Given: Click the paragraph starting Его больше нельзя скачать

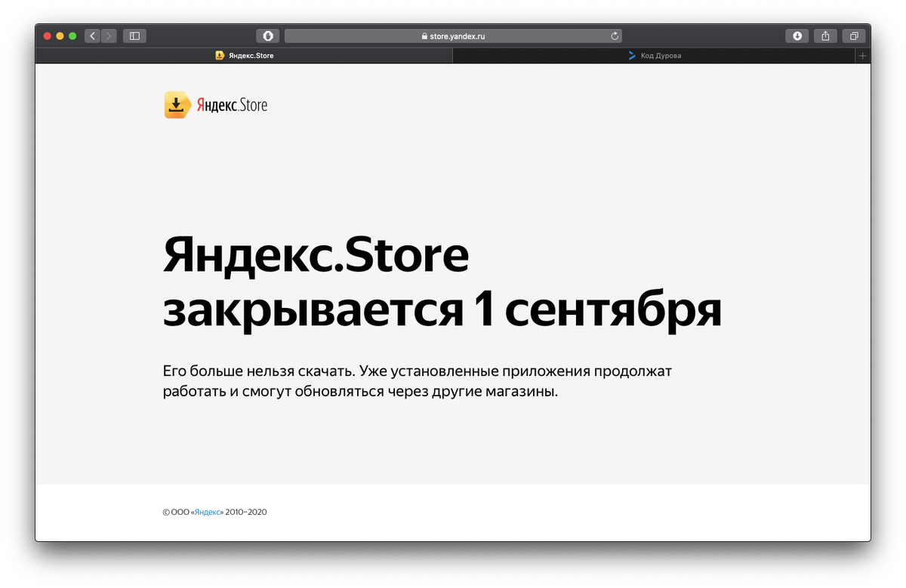Looking at the screenshot, I should 417,382.
